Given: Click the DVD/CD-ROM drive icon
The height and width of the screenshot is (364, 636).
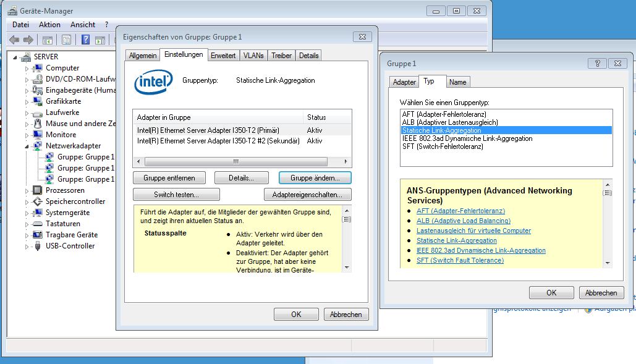Looking at the screenshot, I should [38, 79].
